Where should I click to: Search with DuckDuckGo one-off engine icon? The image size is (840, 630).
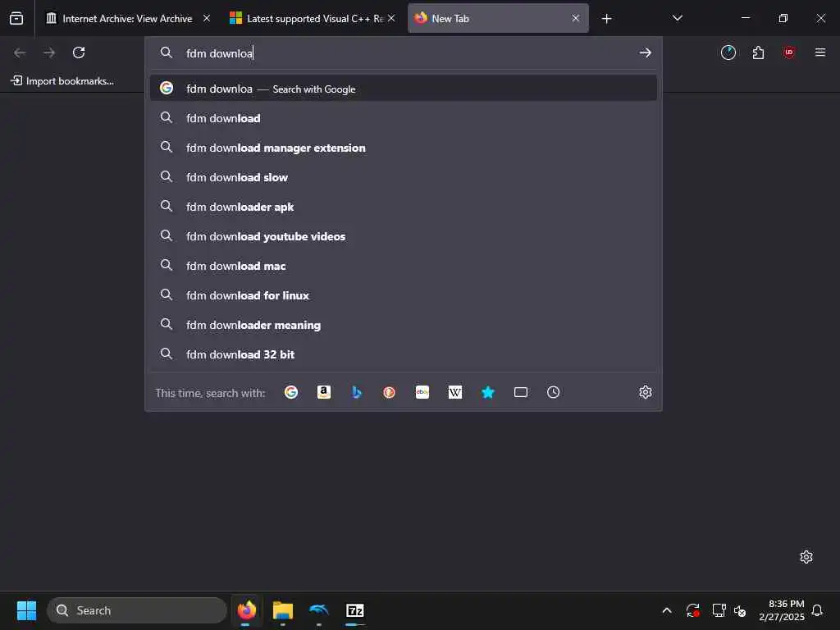[x=390, y=392]
